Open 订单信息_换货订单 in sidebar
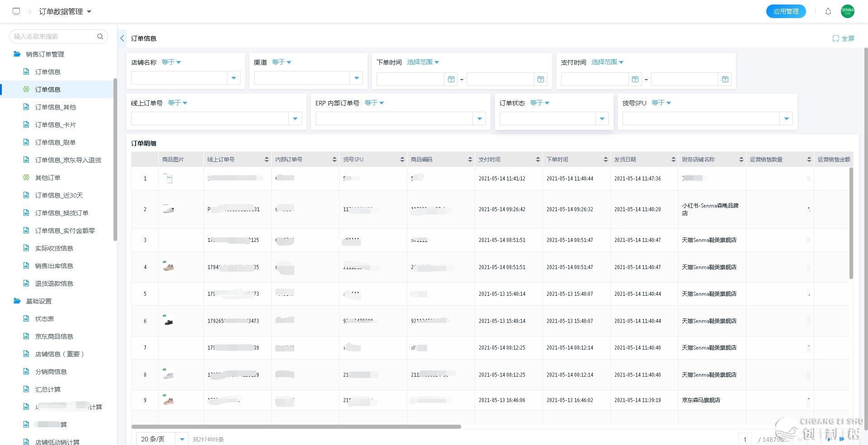 [x=62, y=213]
